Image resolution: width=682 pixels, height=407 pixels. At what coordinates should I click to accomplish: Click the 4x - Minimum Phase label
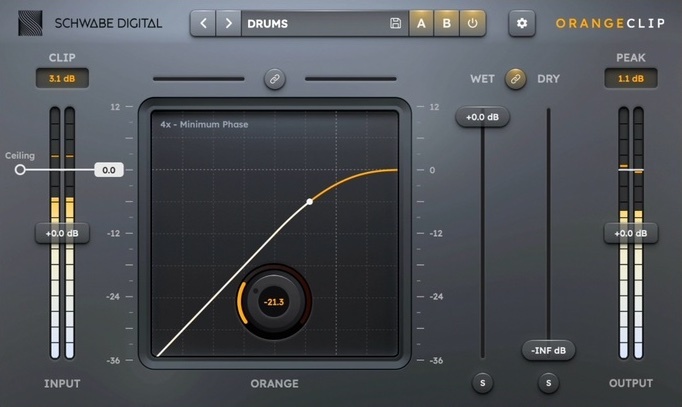[x=204, y=124]
